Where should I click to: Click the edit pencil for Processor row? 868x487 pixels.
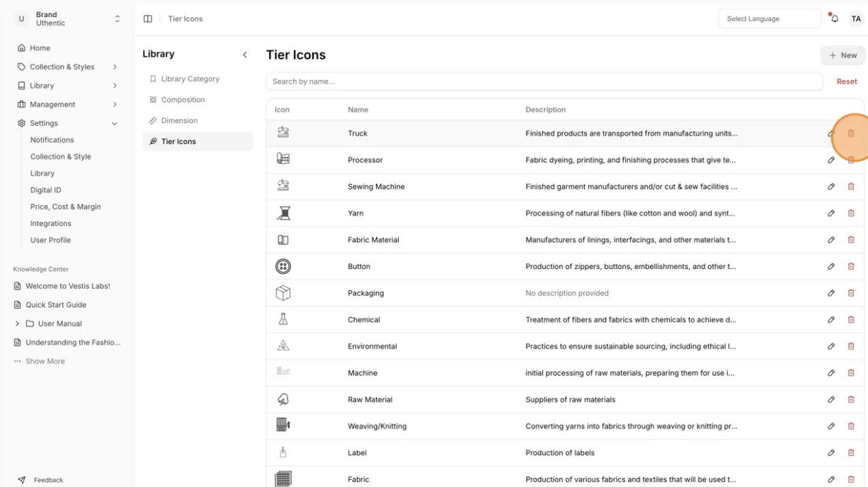click(x=831, y=160)
